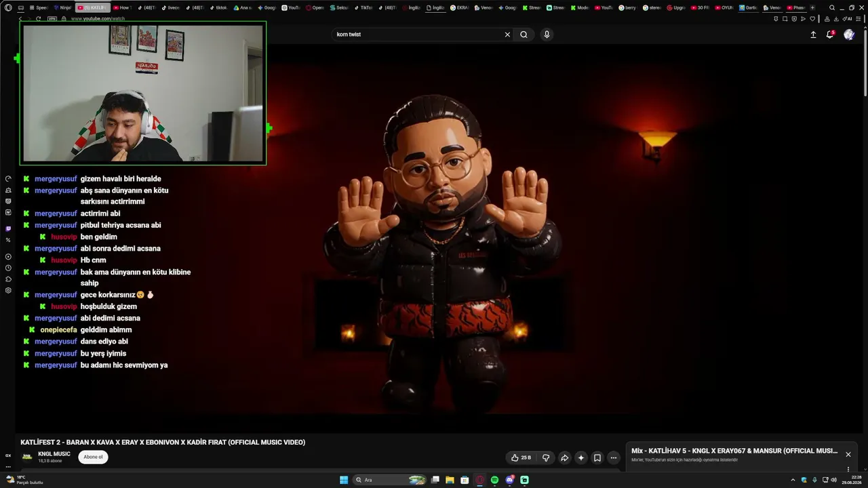The image size is (868, 488).
Task: Dislike the video with thumbs down
Action: coord(546,457)
